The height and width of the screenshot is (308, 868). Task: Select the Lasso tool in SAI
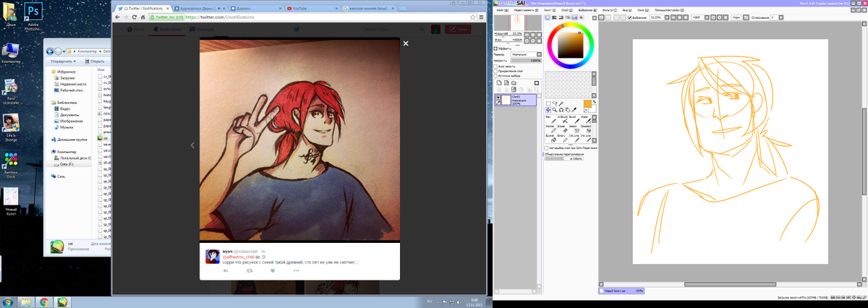click(555, 103)
